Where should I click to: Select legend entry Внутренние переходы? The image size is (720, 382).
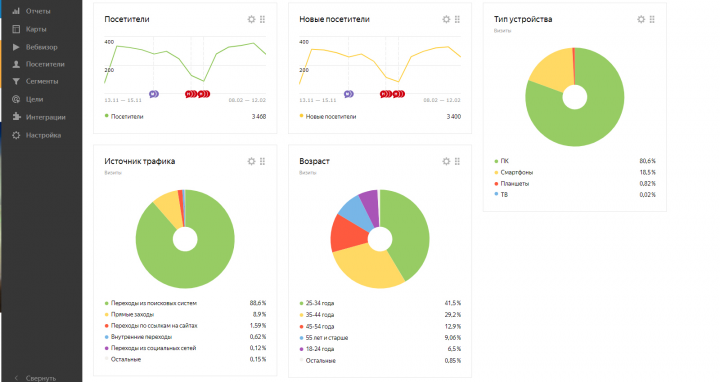tap(141, 337)
